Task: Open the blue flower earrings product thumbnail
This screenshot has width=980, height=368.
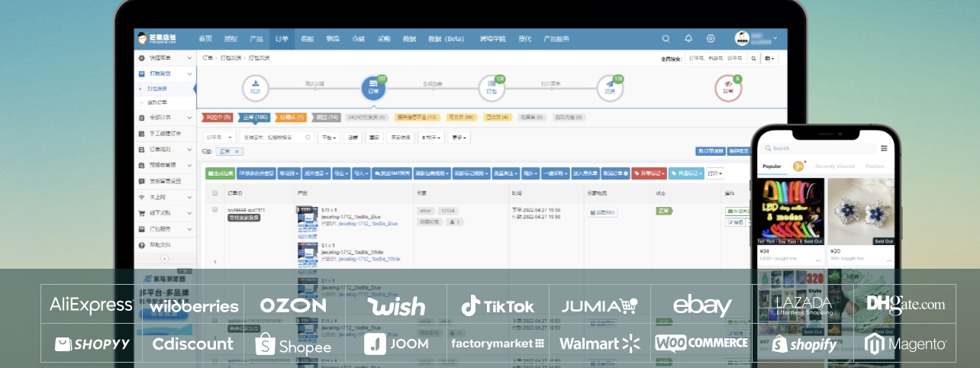Action: (x=861, y=211)
